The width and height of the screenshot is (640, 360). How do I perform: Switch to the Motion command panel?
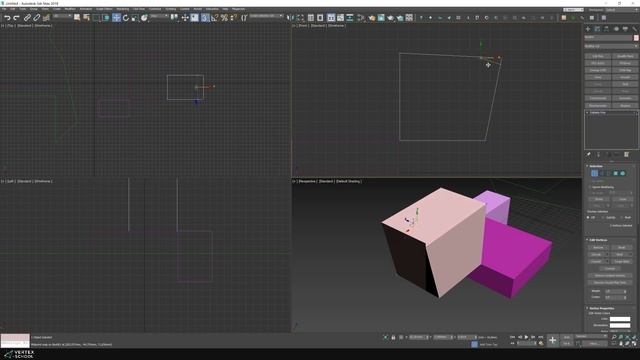click(616, 29)
